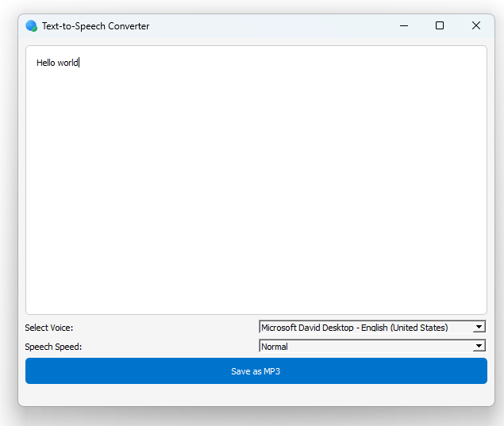504x426 pixels.
Task: Focus the empty area of the text box
Action: click(x=254, y=190)
